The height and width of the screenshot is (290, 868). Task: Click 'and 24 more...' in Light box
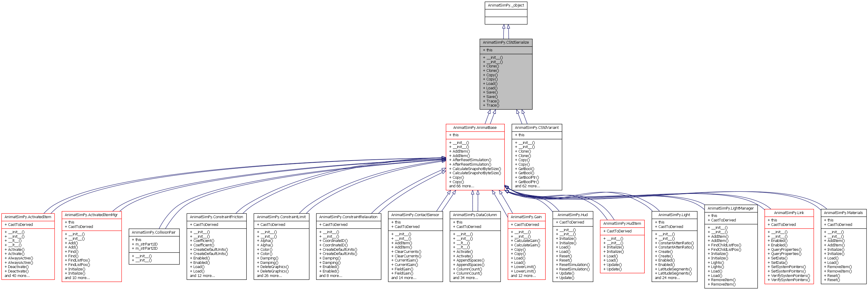coord(667,278)
